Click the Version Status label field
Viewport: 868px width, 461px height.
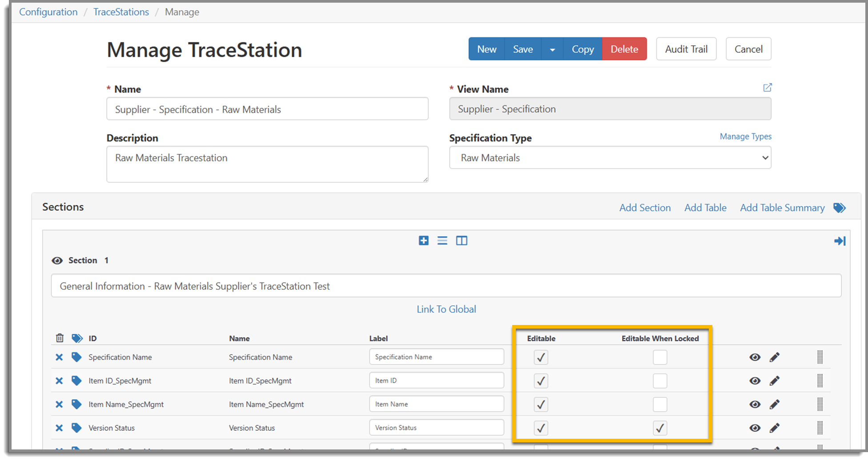tap(436, 427)
